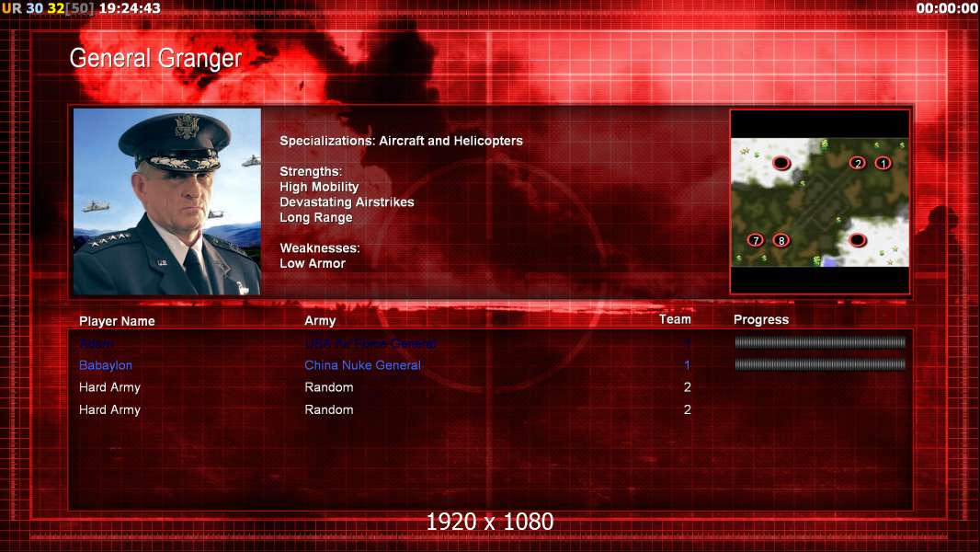Viewport: 980px width, 552px height.
Task: Click the 'Player Name' column header
Action: [117, 321]
